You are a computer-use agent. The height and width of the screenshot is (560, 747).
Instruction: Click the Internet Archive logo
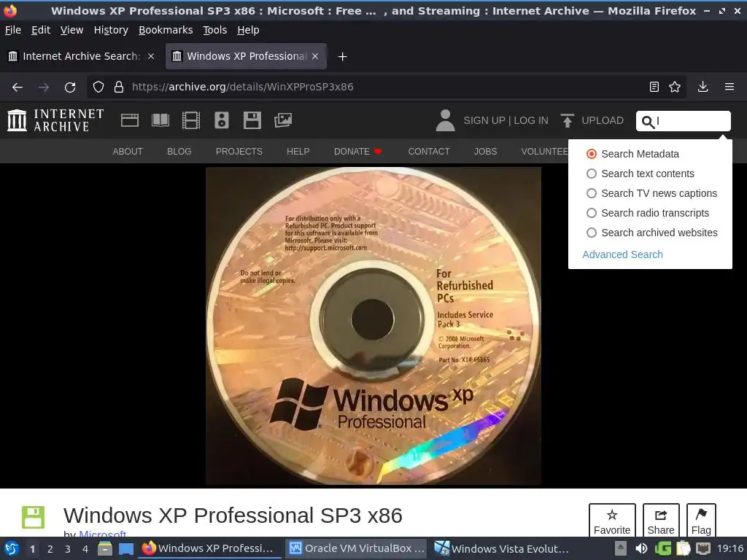pos(55,120)
